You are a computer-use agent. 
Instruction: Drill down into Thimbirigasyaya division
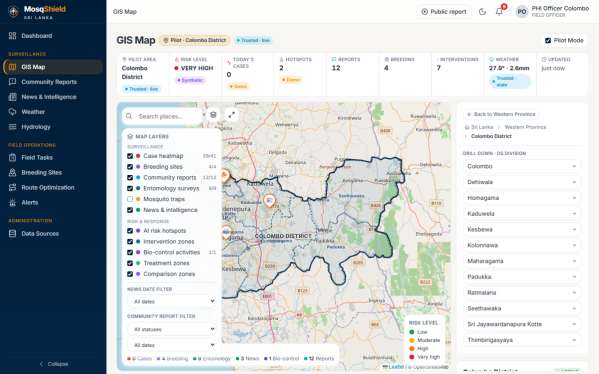(521, 340)
